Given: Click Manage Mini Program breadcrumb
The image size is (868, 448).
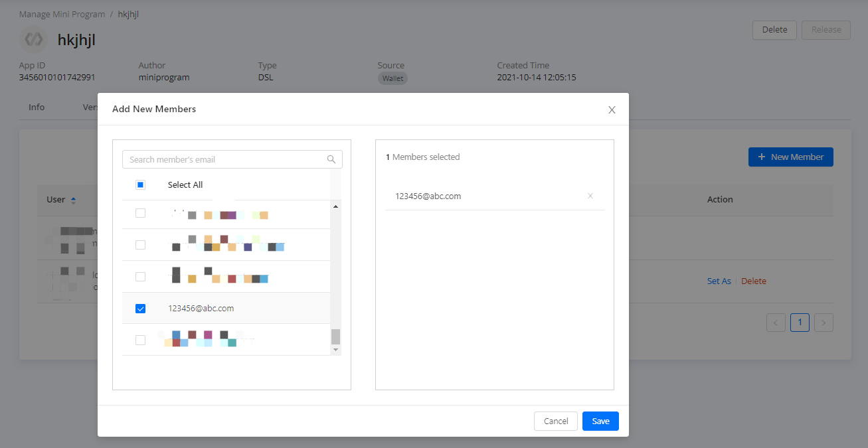Looking at the screenshot, I should click(x=62, y=14).
